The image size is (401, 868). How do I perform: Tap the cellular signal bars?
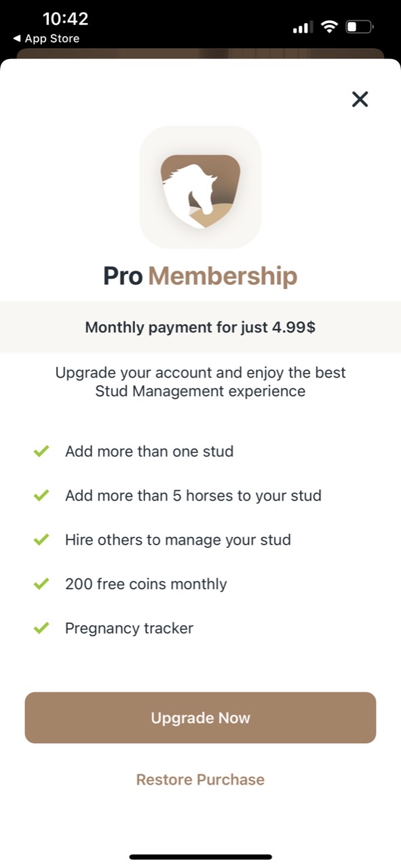pyautogui.click(x=302, y=28)
